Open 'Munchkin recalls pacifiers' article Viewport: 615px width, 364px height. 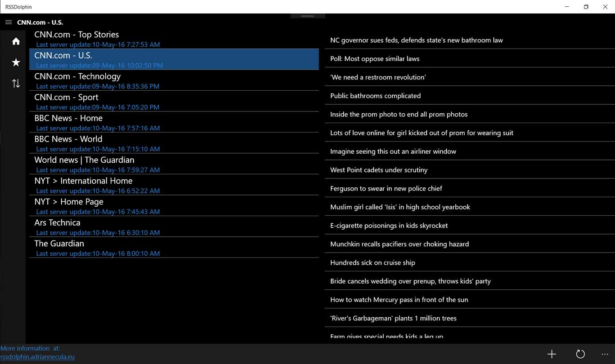coord(470,244)
